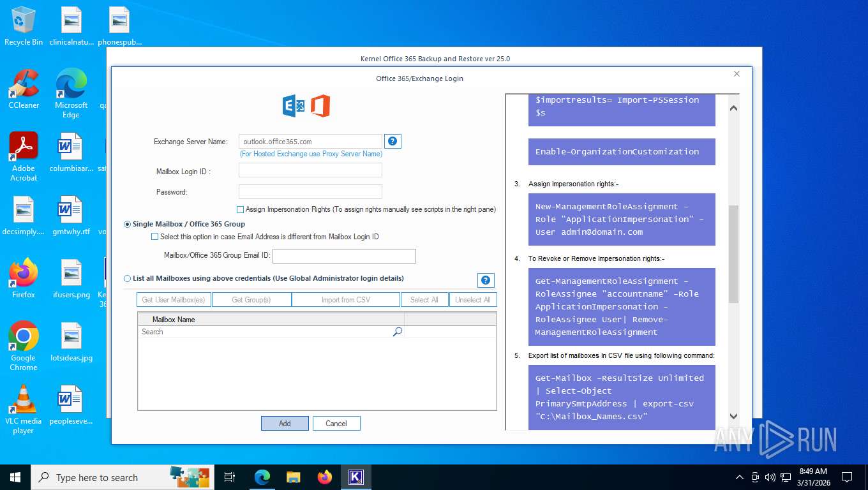Image resolution: width=868 pixels, height=490 pixels.
Task: Click the Exchange Server Name field
Action: pyautogui.click(x=310, y=142)
